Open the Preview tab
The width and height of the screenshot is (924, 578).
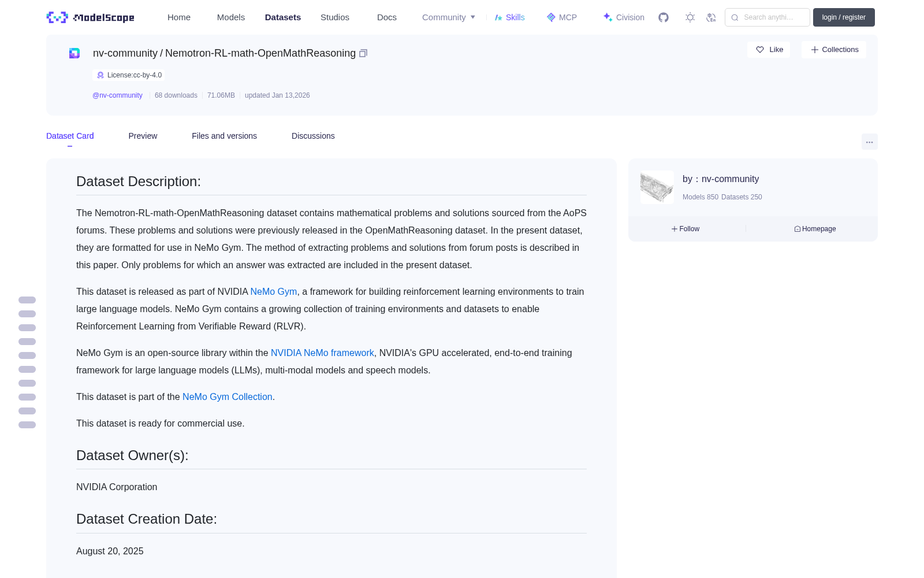pyautogui.click(x=143, y=136)
